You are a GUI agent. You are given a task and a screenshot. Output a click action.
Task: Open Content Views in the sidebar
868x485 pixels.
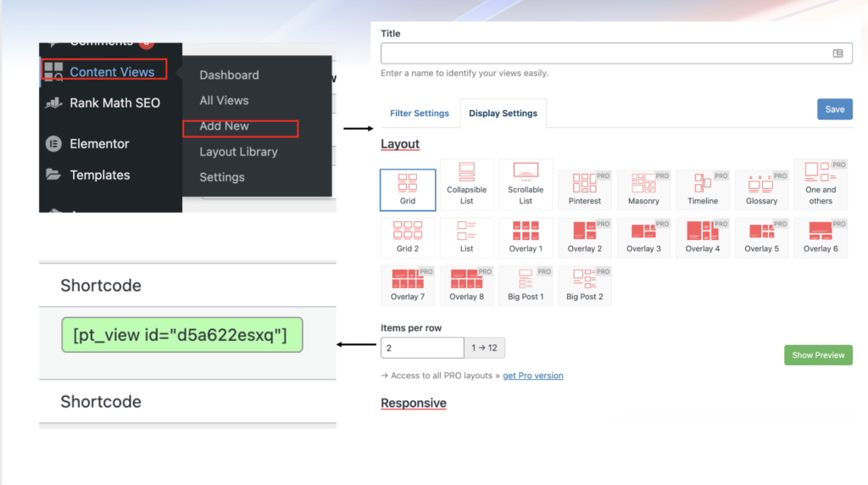click(111, 72)
